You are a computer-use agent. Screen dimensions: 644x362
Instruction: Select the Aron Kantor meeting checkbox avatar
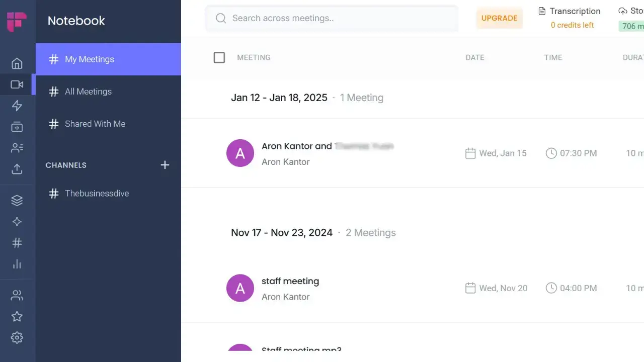click(240, 153)
